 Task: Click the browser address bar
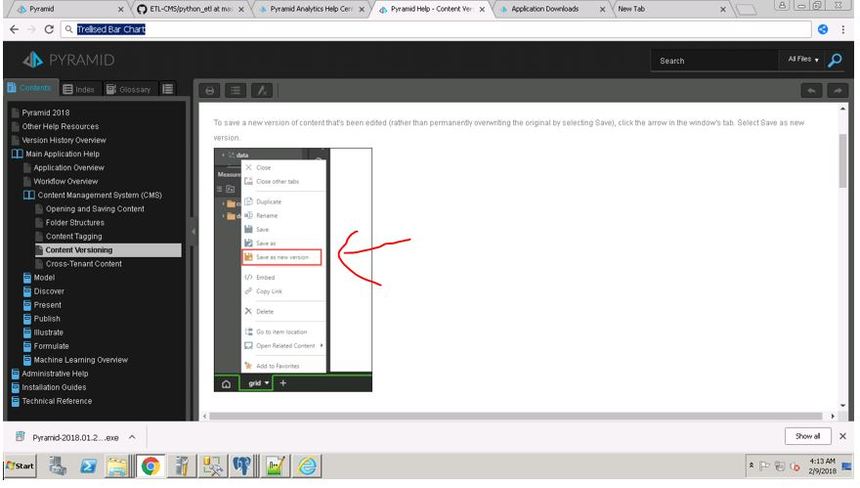click(436, 30)
